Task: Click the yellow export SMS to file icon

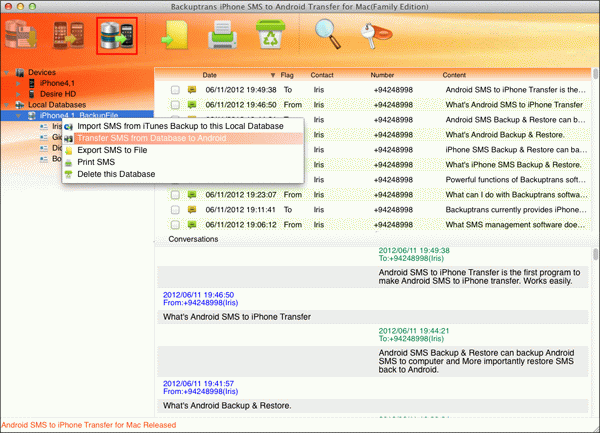Action: (175, 35)
